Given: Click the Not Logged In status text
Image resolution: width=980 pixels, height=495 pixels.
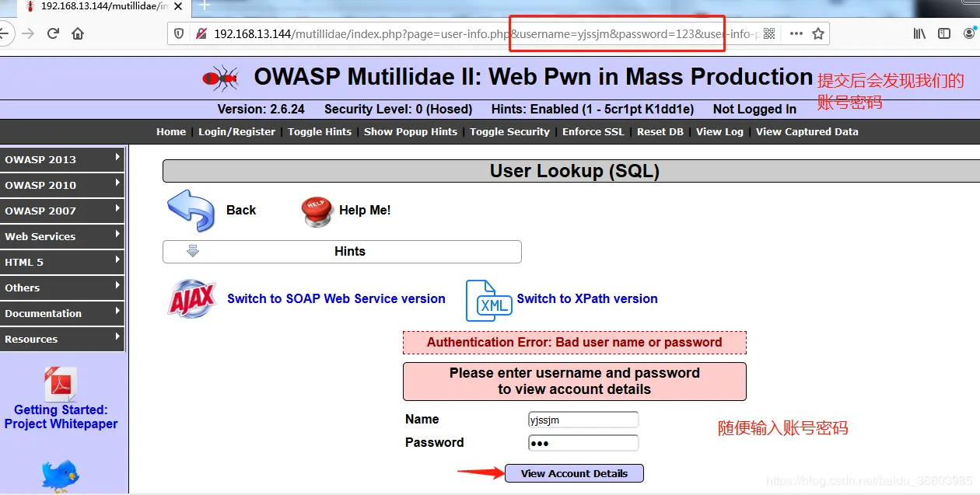Looking at the screenshot, I should (x=754, y=109).
